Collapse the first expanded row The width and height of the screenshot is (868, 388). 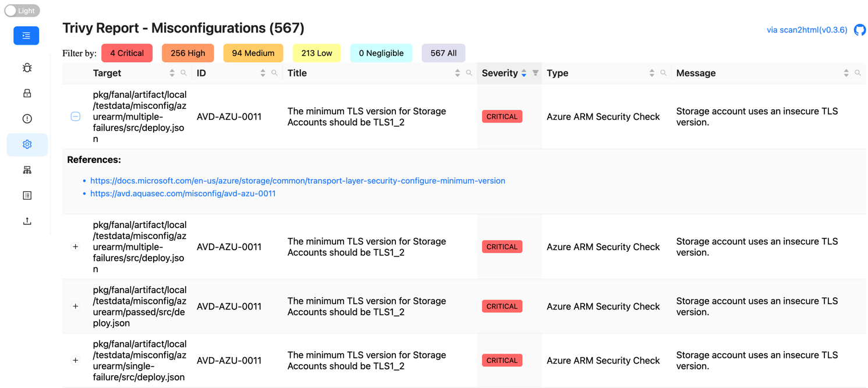76,116
